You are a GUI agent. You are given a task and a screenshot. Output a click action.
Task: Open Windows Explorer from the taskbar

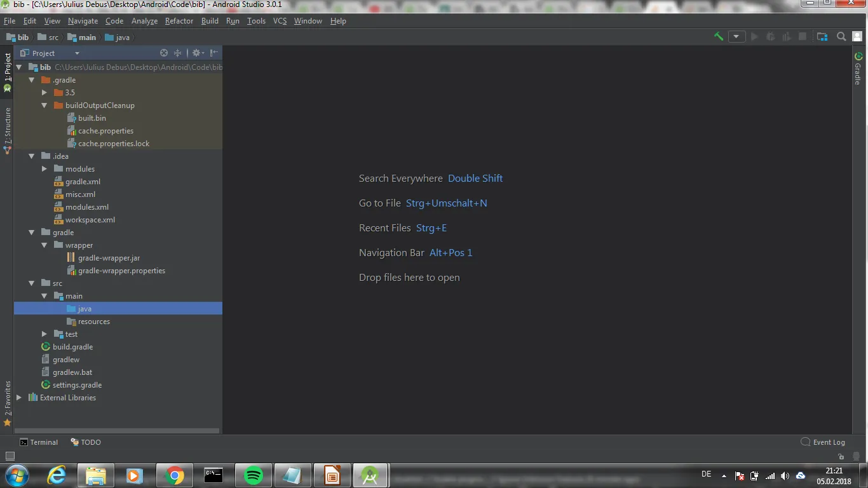(95, 475)
